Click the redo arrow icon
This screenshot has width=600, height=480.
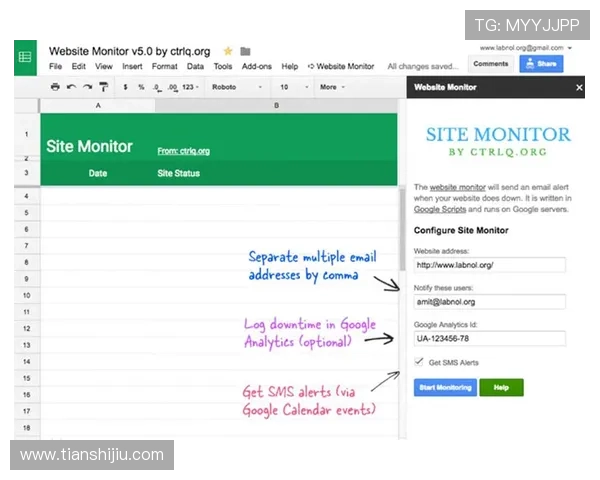[x=87, y=87]
